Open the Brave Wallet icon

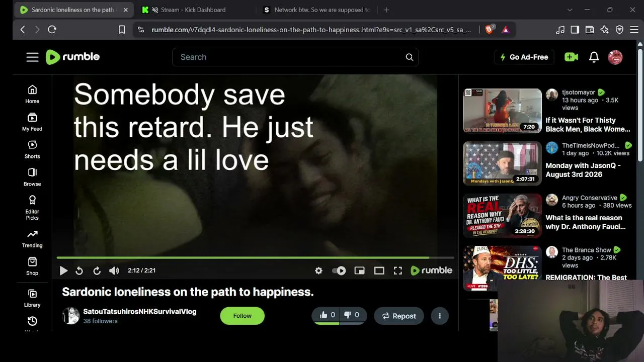click(590, 30)
